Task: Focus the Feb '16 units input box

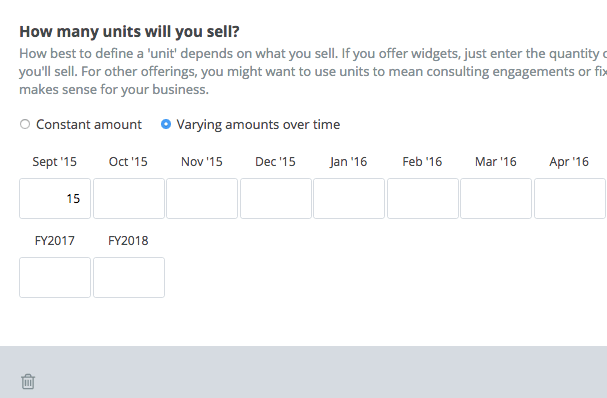Action: (423, 199)
